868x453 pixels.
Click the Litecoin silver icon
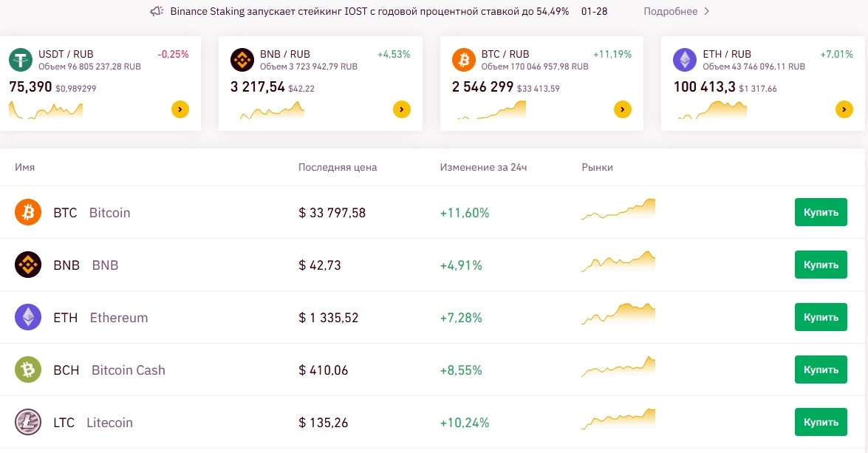28,422
